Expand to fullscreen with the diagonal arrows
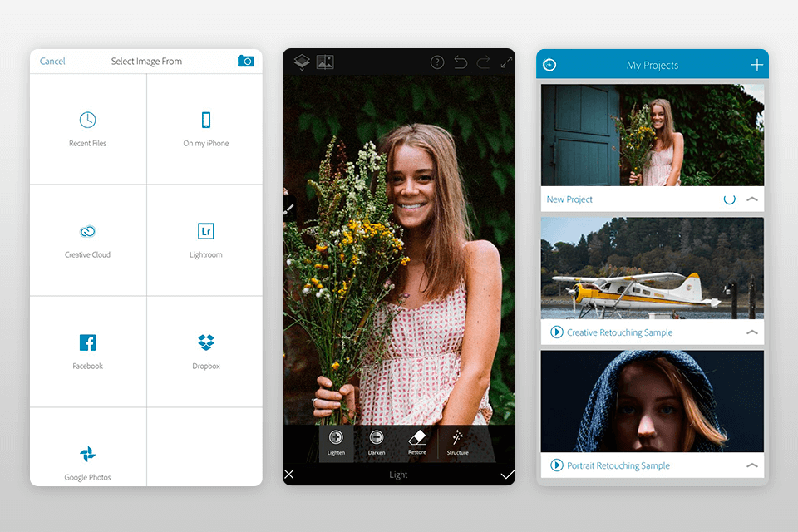Screen dimensions: 798x532 507,62
